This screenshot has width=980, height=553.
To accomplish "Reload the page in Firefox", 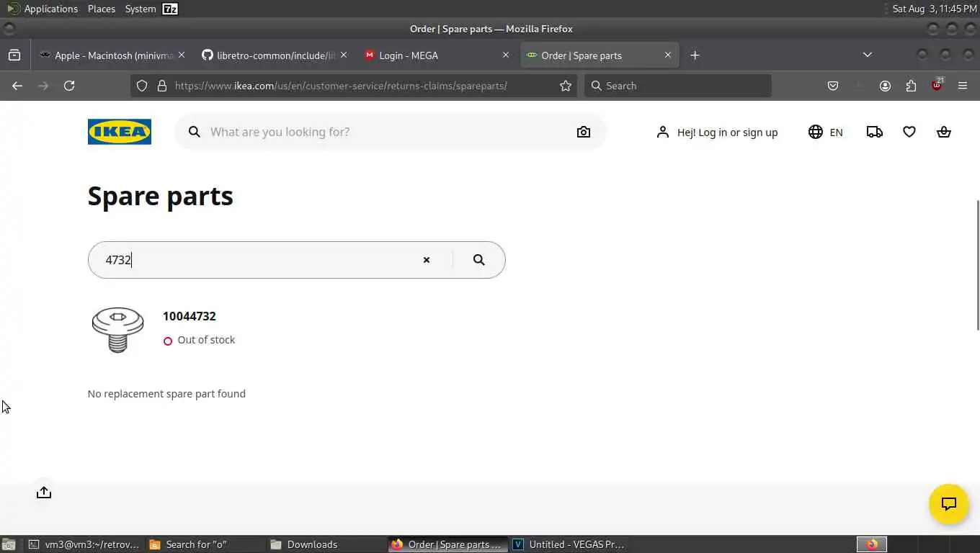I will click(x=69, y=86).
